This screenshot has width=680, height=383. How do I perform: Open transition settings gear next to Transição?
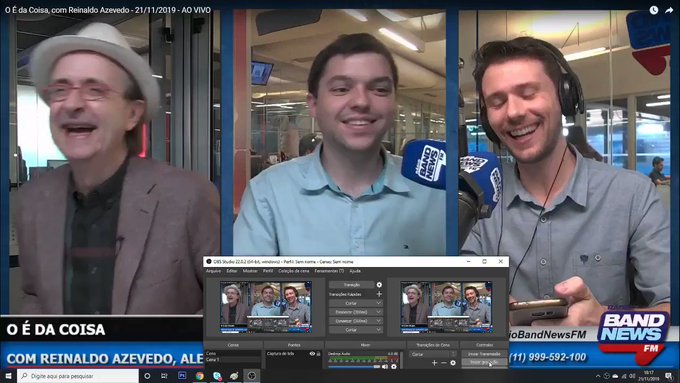click(x=379, y=285)
